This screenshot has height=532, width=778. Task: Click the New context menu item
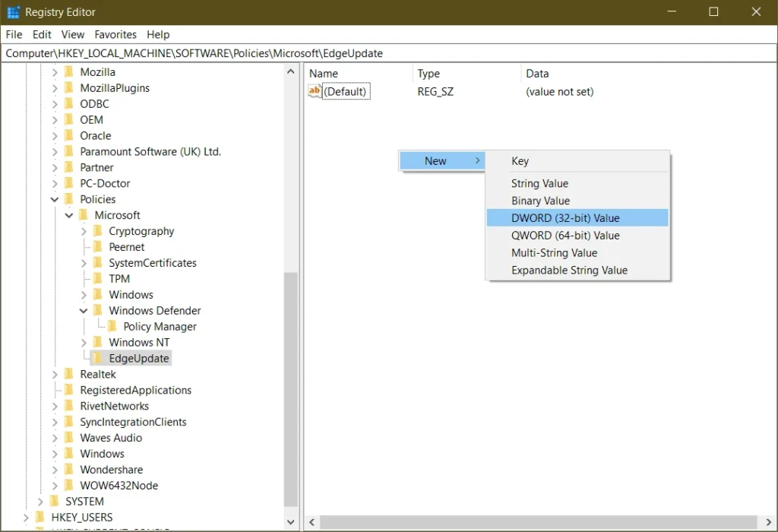pos(442,161)
